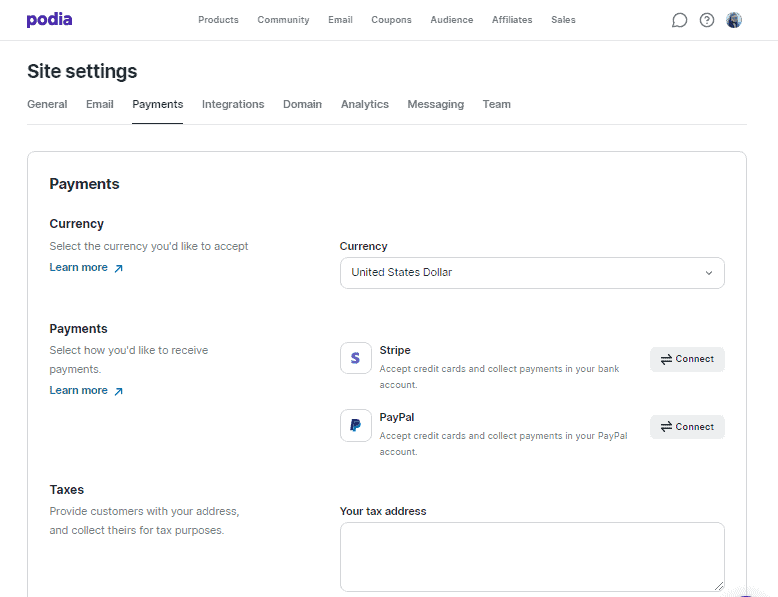This screenshot has width=778, height=597.
Task: Click the Stripe logo icon
Action: (x=356, y=358)
